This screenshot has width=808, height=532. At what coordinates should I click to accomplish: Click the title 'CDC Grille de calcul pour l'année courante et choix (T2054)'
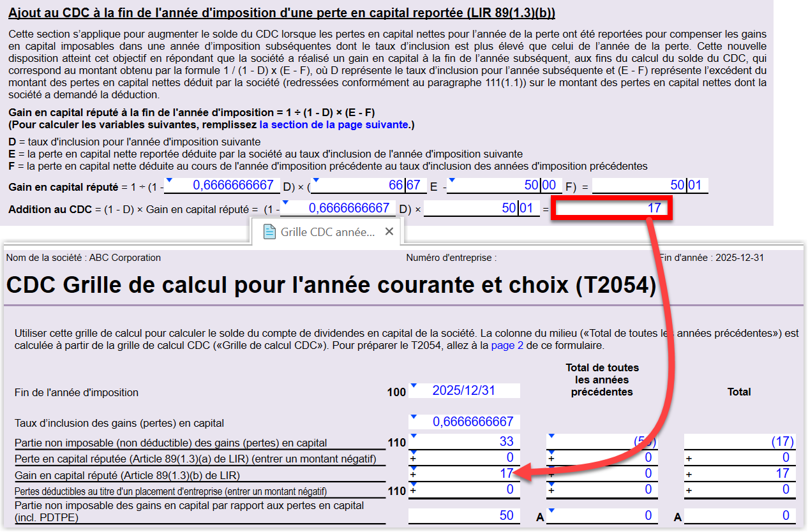tap(331, 285)
